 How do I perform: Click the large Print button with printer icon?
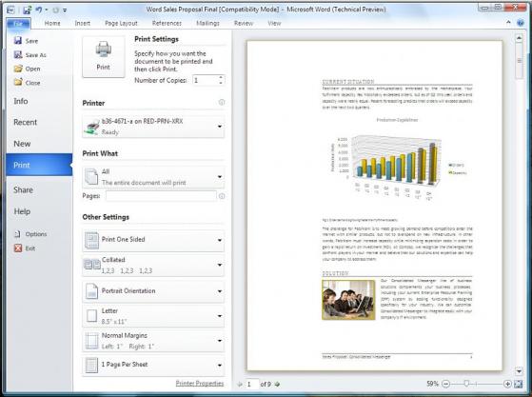pos(104,56)
